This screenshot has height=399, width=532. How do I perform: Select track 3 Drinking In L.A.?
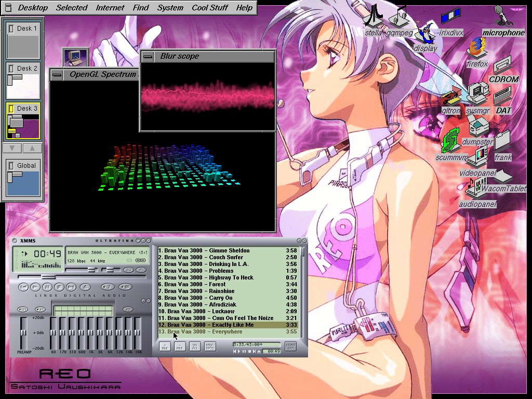tap(228, 264)
